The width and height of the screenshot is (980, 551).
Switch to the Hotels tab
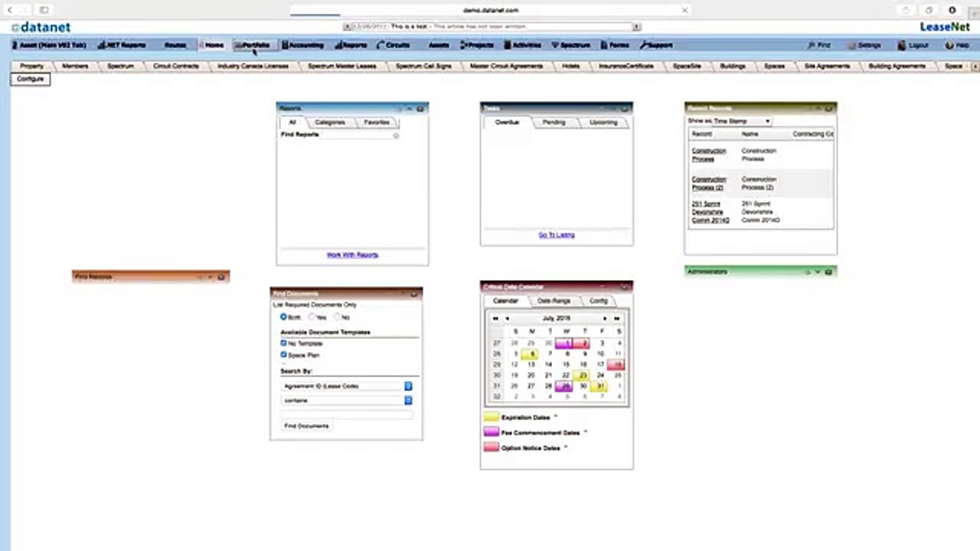(x=570, y=66)
